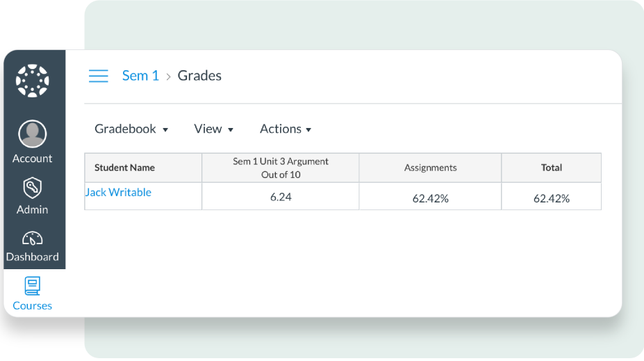This screenshot has height=361, width=644.
Task: Click the Canvas logo icon
Action: [x=33, y=81]
